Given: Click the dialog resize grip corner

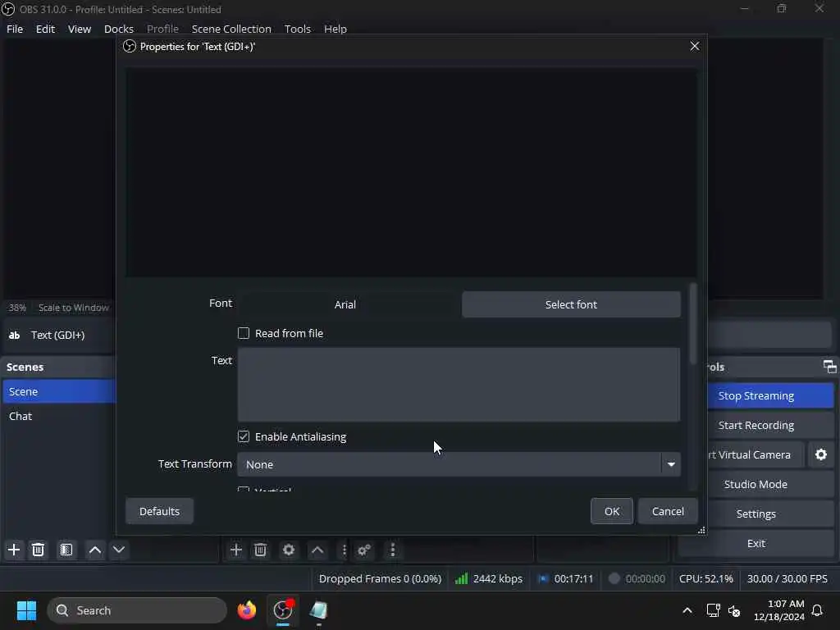Looking at the screenshot, I should point(701,531).
